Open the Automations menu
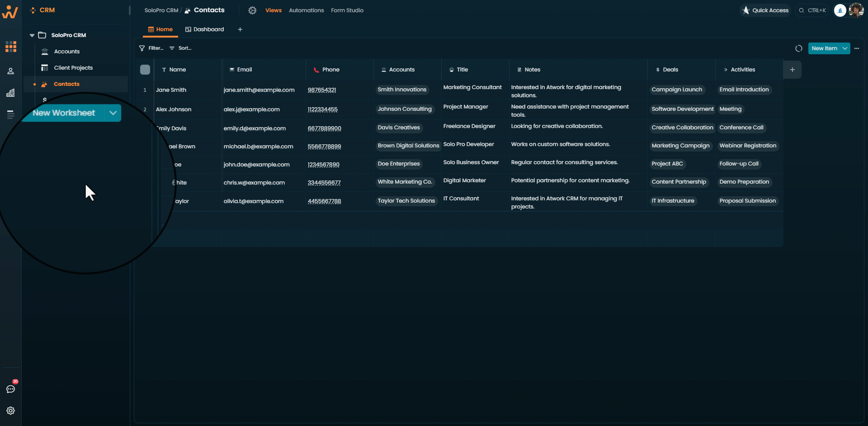 click(307, 10)
